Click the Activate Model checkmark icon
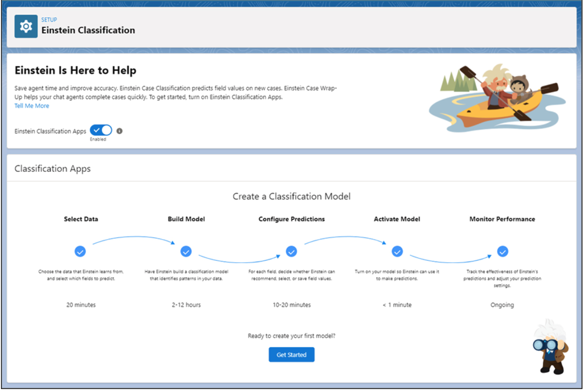The height and width of the screenshot is (392, 583). pos(397,252)
